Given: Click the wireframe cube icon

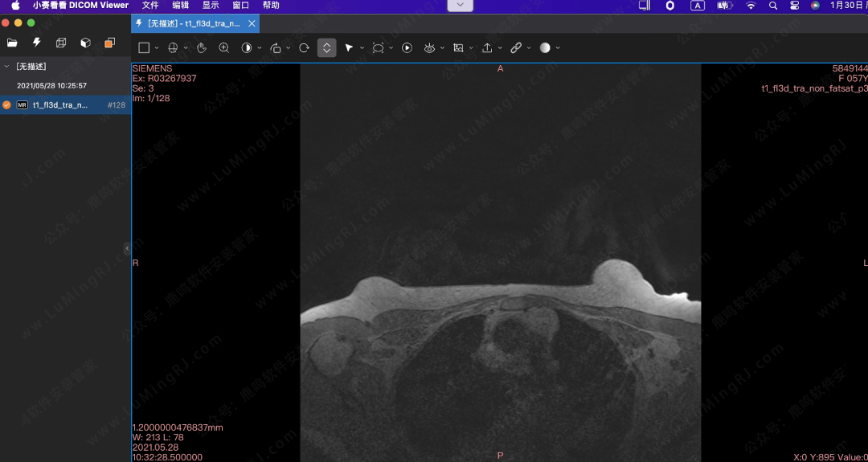Looking at the screenshot, I should point(61,43).
